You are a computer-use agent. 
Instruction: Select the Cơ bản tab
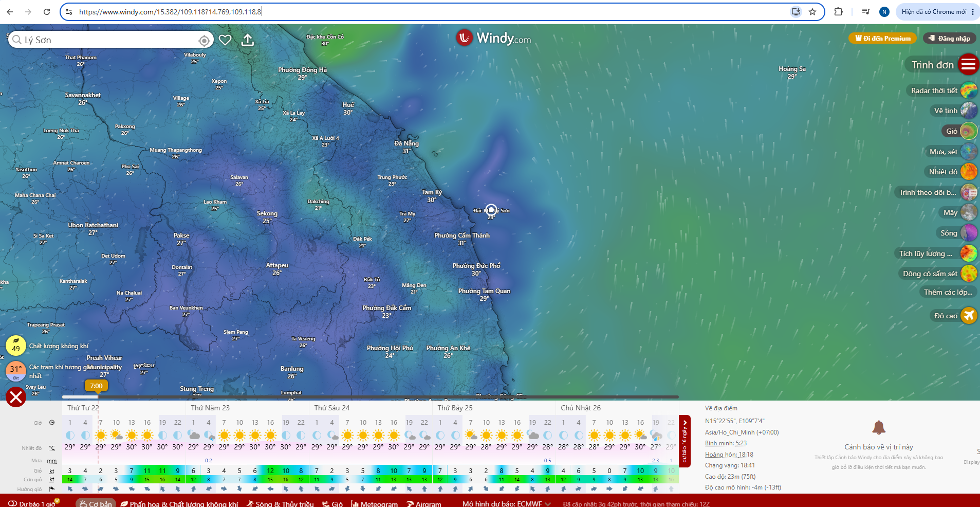pos(96,503)
